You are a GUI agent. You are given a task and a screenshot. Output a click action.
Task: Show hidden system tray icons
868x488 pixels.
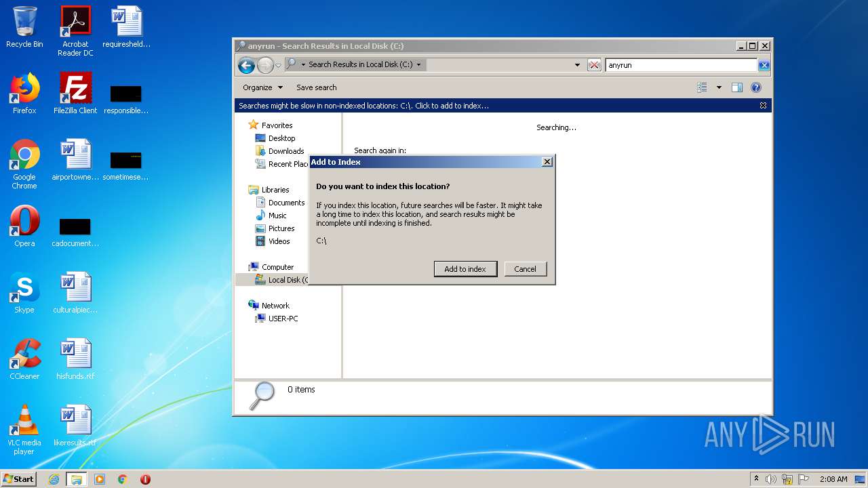[756, 479]
